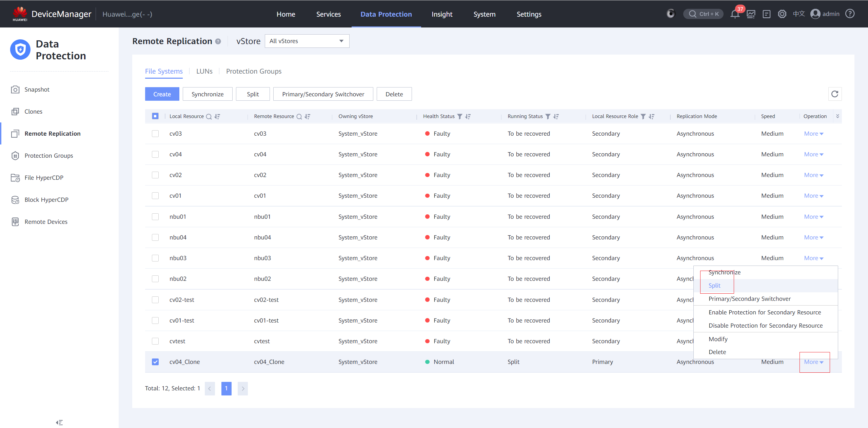Click the Health Status filter icon
Screen dimensions: 868x428
[x=460, y=116]
